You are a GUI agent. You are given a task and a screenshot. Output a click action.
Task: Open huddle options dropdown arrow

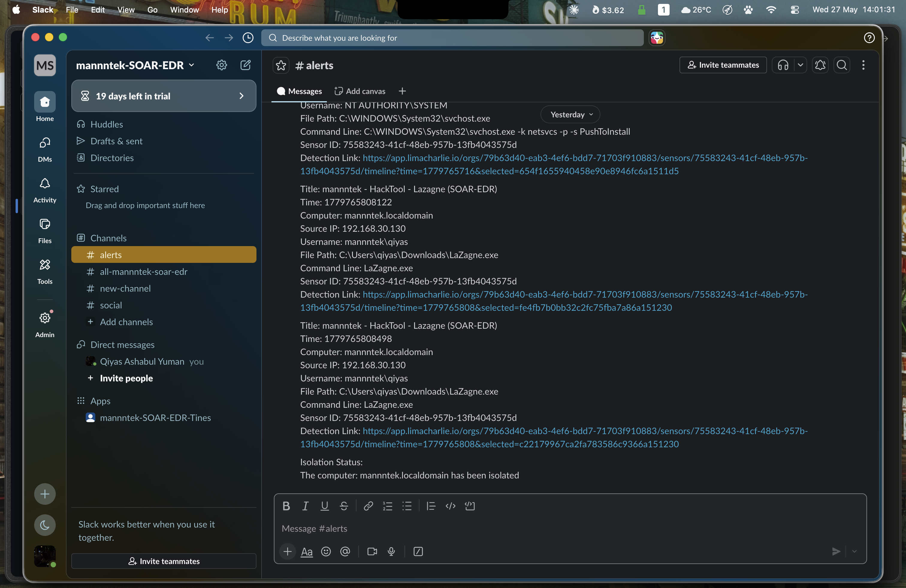800,66
